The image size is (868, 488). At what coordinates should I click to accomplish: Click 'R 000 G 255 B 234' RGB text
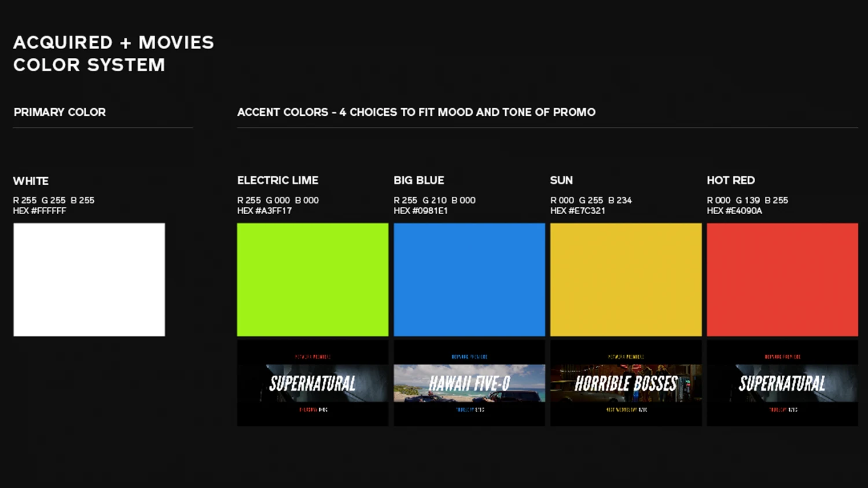click(591, 200)
